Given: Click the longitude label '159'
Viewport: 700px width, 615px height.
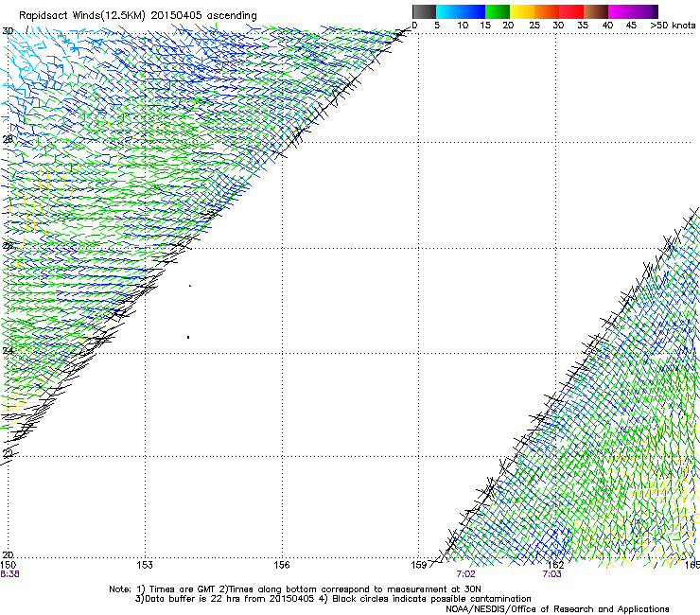Looking at the screenshot, I should (419, 565).
